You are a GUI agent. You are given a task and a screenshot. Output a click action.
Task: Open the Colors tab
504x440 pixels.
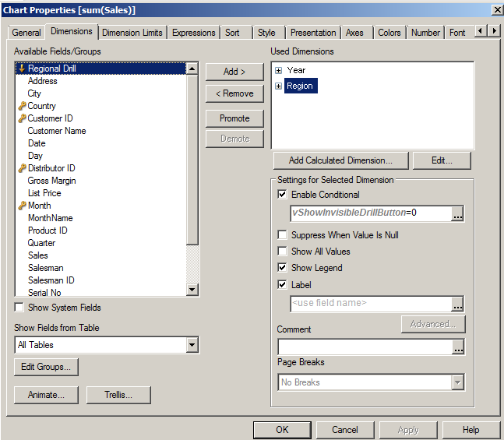(389, 33)
